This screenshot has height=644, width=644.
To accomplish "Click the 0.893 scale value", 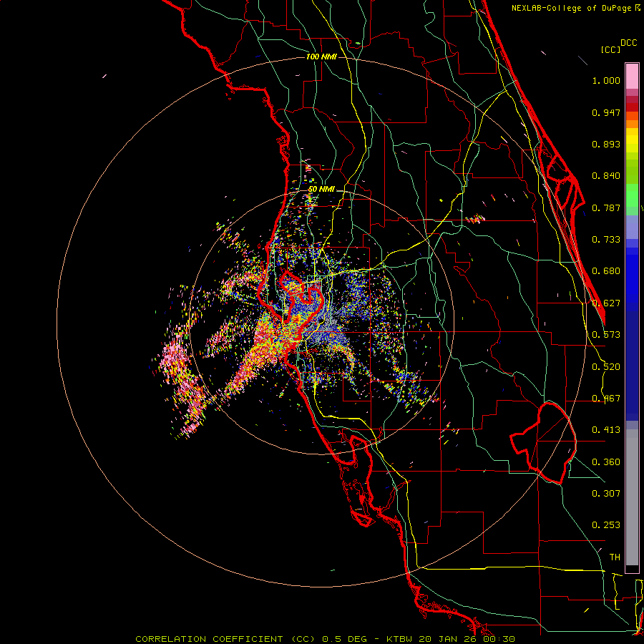I will coord(606,144).
